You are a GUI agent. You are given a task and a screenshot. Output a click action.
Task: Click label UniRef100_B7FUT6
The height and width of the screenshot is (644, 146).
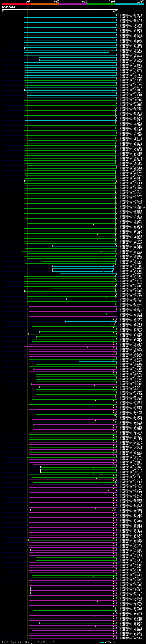[131, 251]
